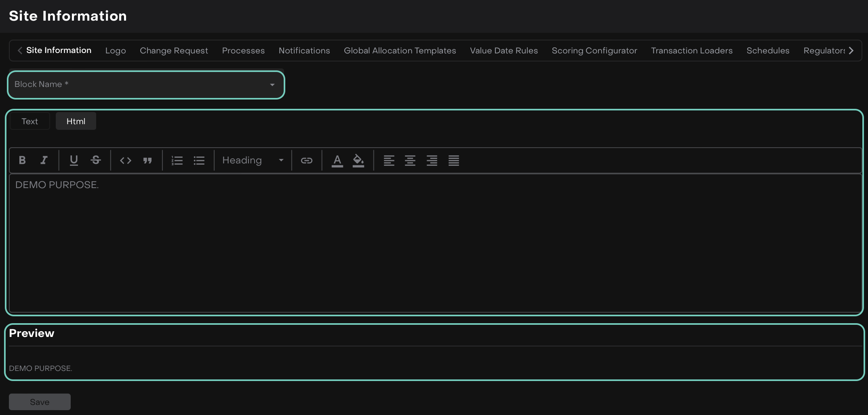868x415 pixels.
Task: Switch editor to Html mode
Action: pos(76,121)
